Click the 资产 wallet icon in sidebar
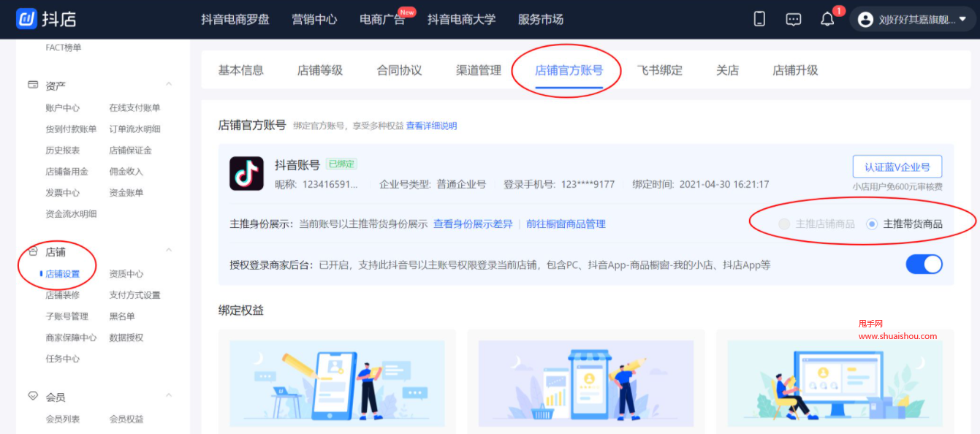 [x=33, y=85]
